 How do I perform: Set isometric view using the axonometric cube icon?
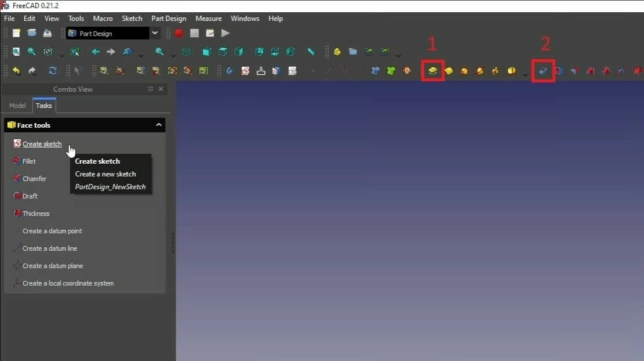tap(186, 52)
